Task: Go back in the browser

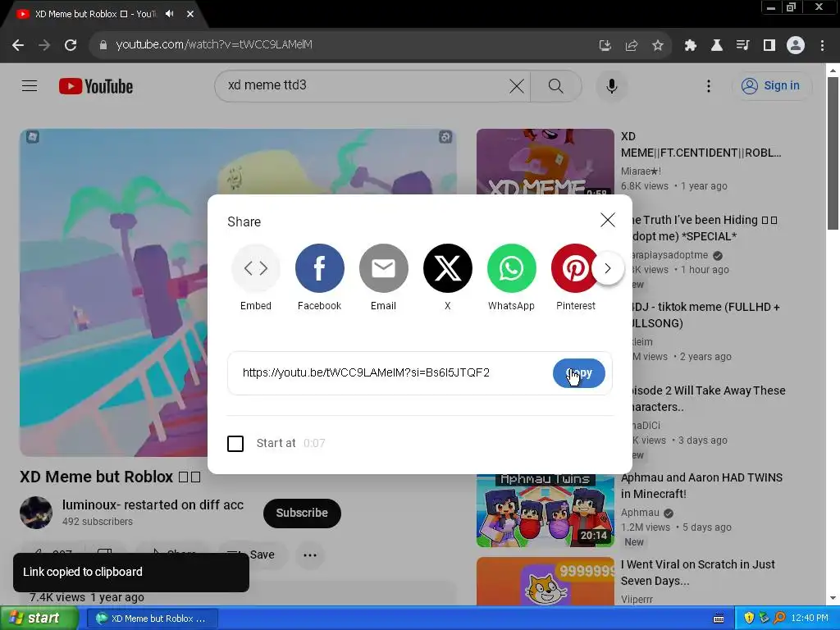Action: point(18,45)
